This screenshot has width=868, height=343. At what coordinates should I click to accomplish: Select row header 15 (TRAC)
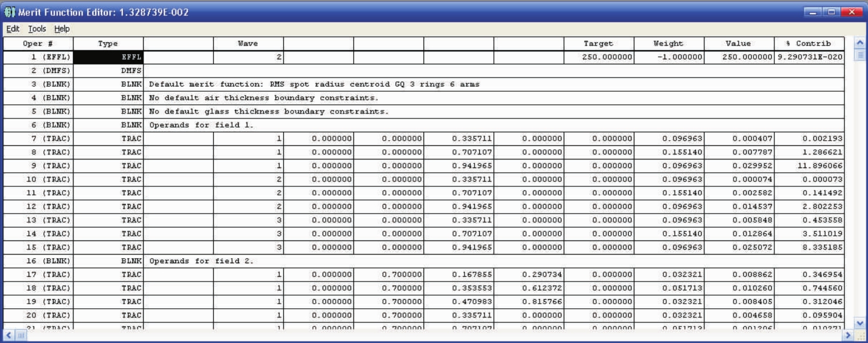[x=38, y=248]
